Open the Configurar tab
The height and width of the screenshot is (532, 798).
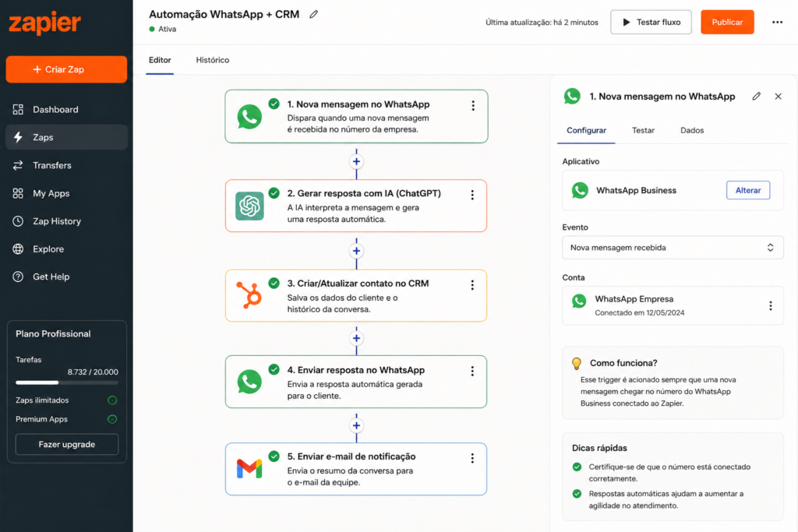tap(586, 130)
